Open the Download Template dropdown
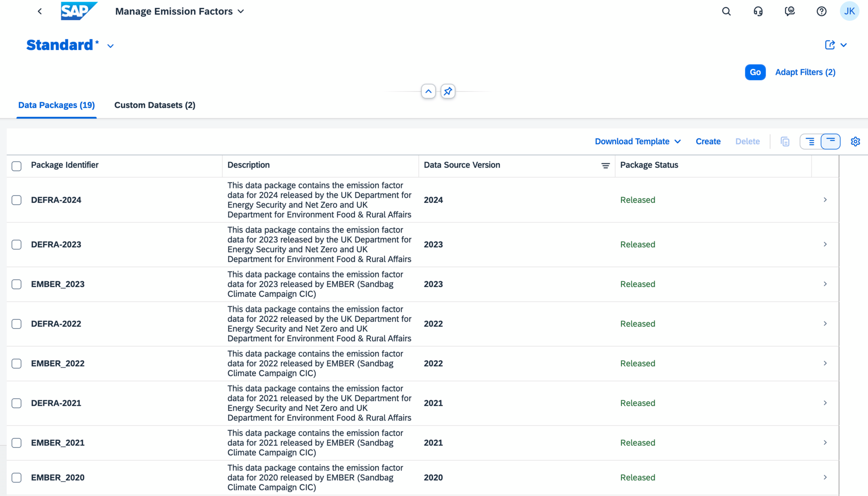This screenshot has height=496, width=868. pos(637,141)
